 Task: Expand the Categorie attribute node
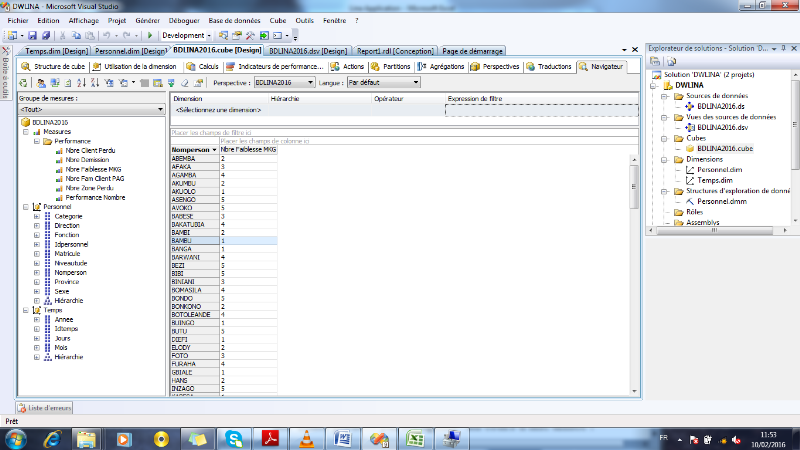37,216
